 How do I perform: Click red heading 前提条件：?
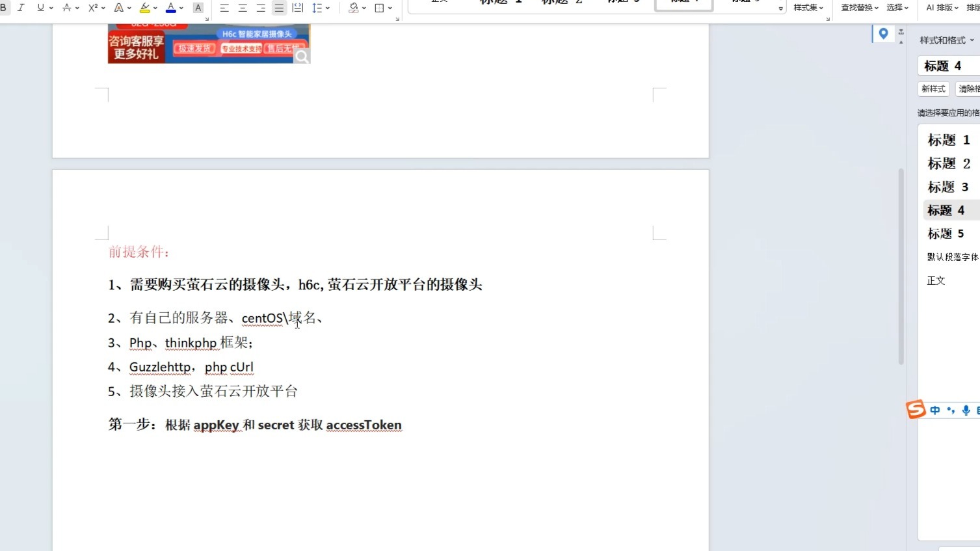139,252
